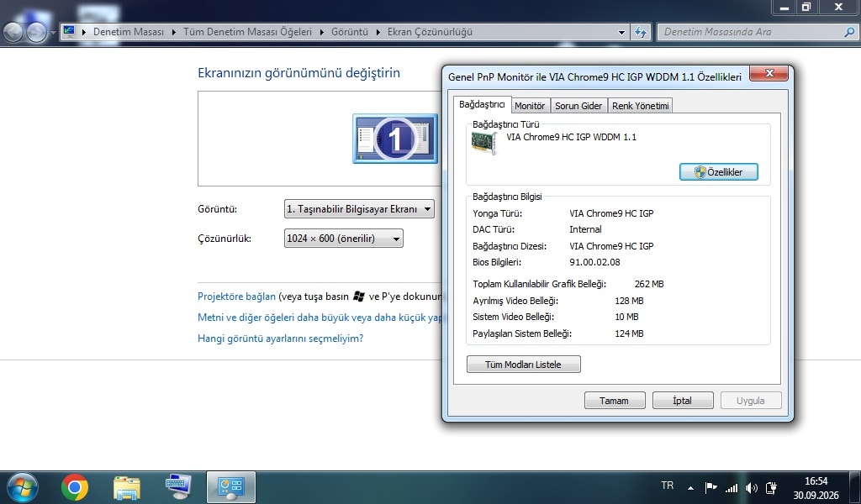Click the 262 MB total graphics memory value
Image resolution: width=861 pixels, height=504 pixels.
tap(649, 284)
